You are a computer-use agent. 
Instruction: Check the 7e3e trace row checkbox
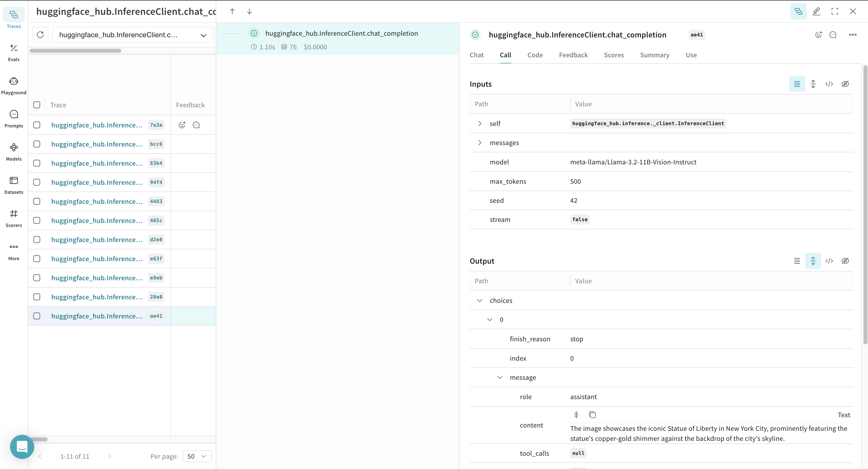pyautogui.click(x=37, y=125)
